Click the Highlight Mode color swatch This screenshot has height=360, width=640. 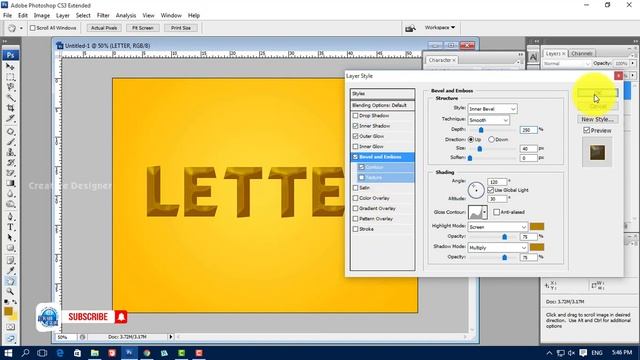[x=537, y=227]
